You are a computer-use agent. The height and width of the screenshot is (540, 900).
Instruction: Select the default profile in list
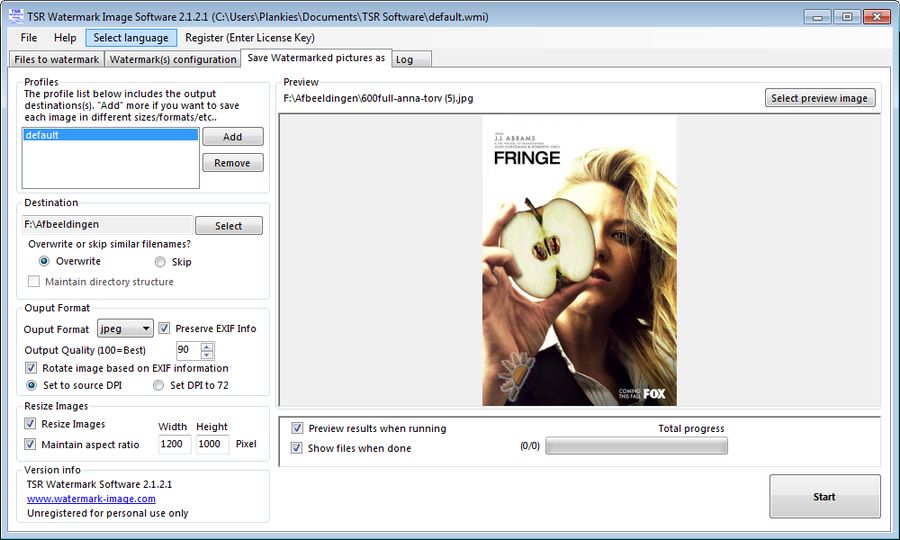(110, 135)
